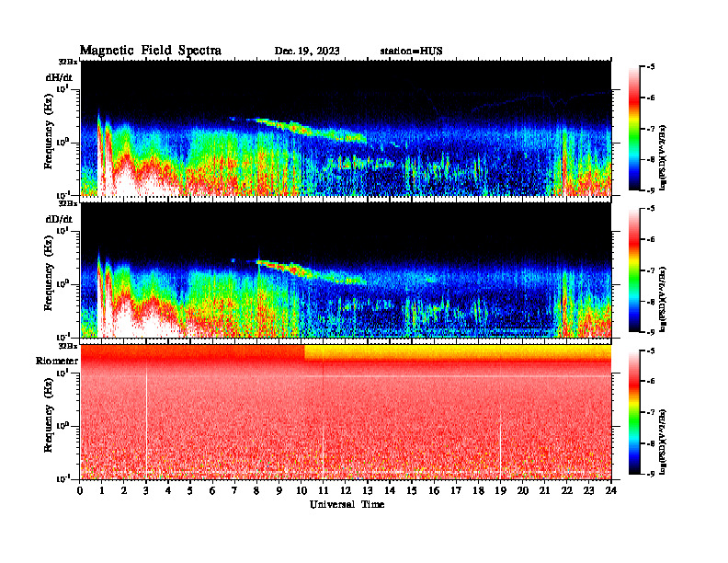Click the "Magnetic Field Spectra" title
The image size is (728, 563).
click(x=151, y=51)
